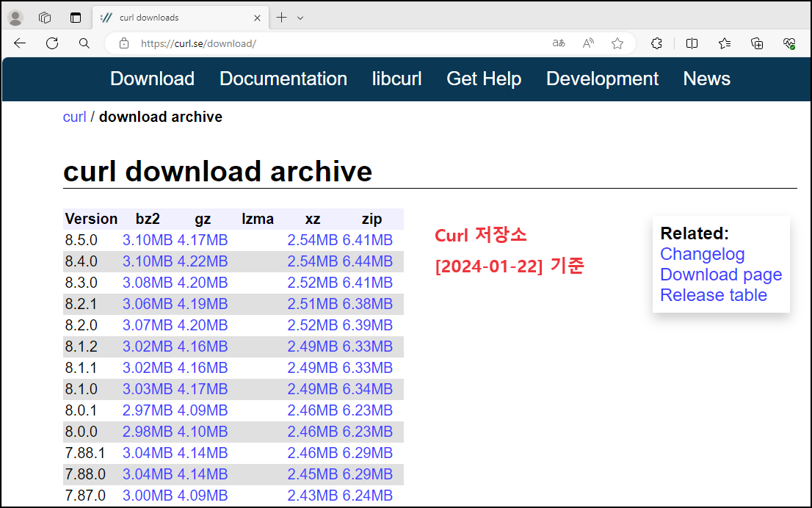Select the 8.5.0 version cell
The image size is (812, 508).
click(x=81, y=240)
